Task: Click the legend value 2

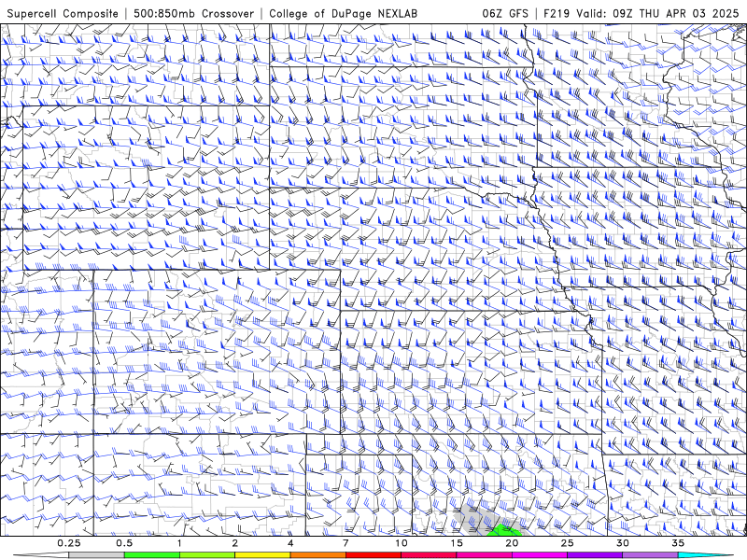Action: pos(235,543)
